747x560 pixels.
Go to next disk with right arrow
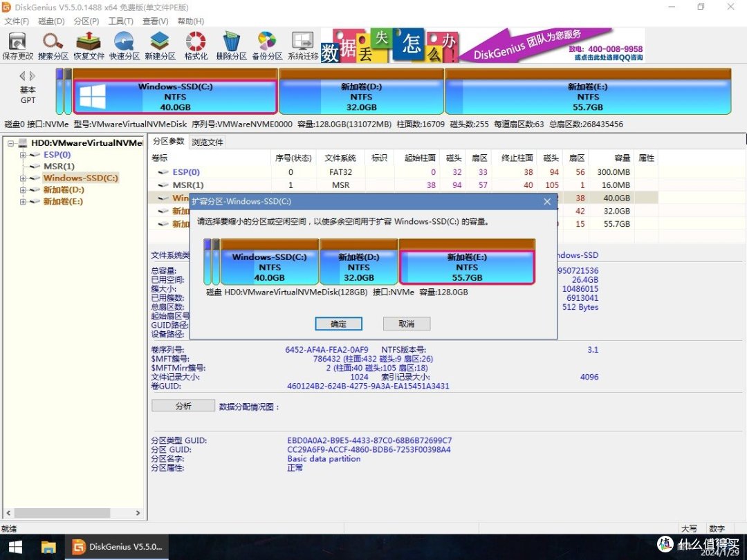pyautogui.click(x=32, y=76)
